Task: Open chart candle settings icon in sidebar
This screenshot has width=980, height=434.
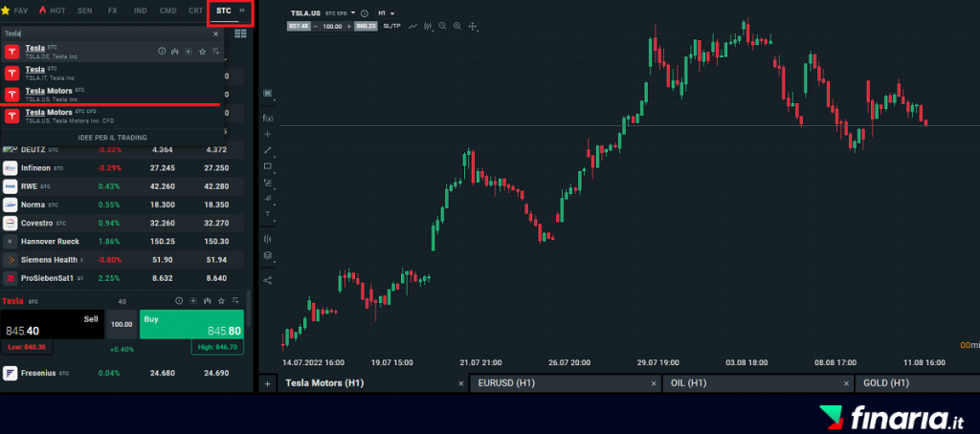Action: (x=268, y=239)
